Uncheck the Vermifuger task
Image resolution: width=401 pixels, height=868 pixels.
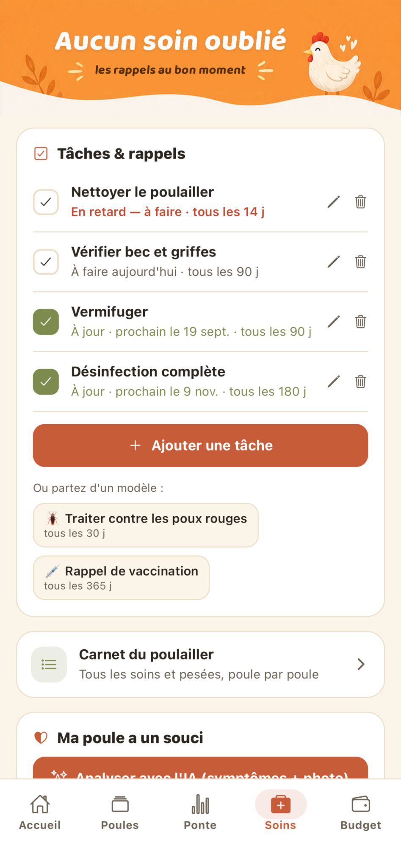pos(46,322)
